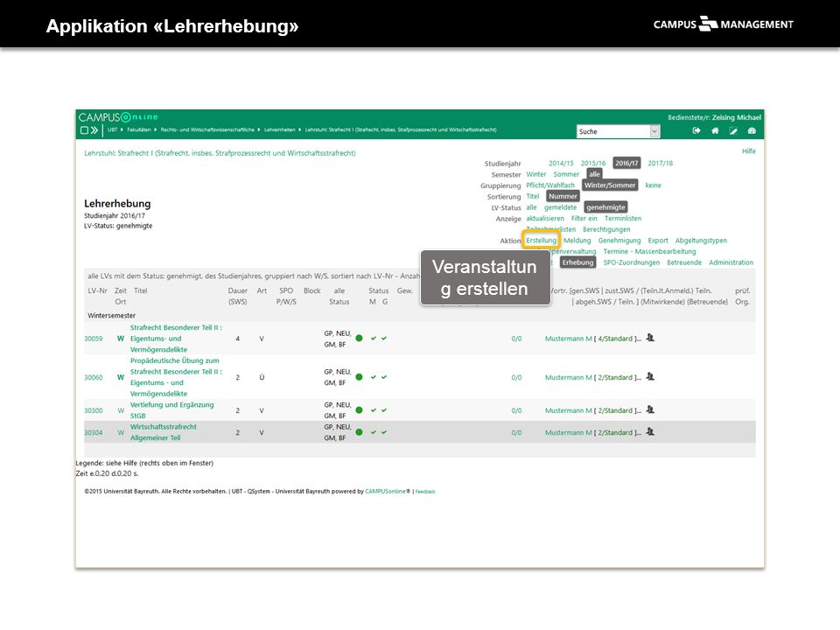The width and height of the screenshot is (840, 630).
Task: Open Berechtigungen
Action: 606,230
